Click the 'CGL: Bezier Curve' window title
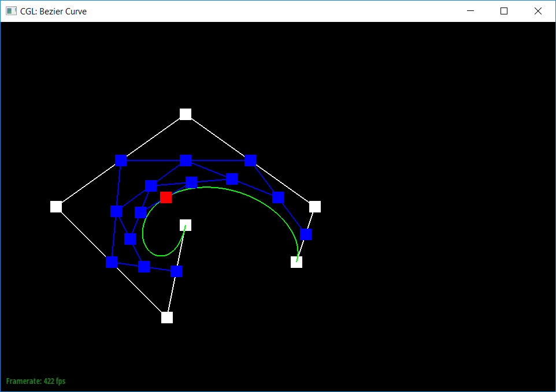Screen dimensions: 556x392 tap(54, 12)
